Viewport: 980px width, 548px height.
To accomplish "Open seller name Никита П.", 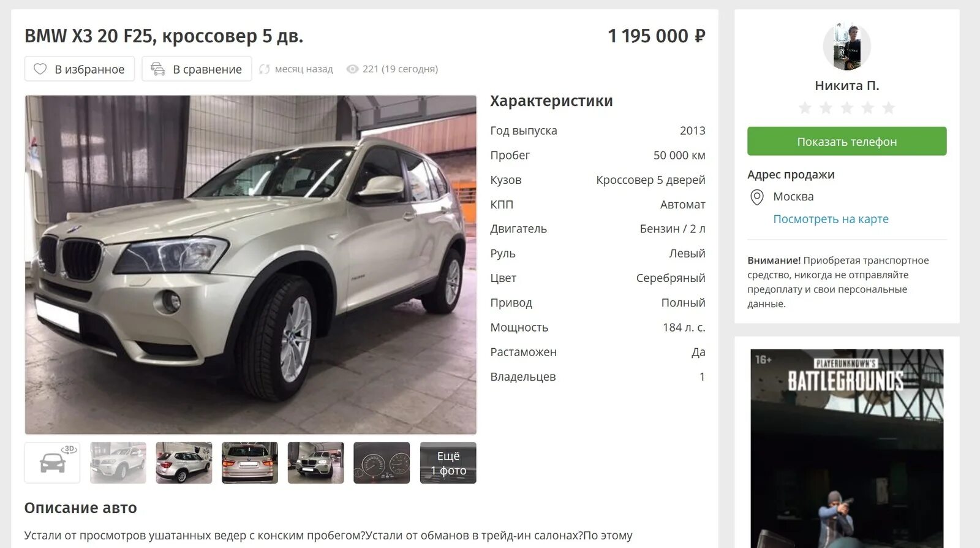I will 846,86.
